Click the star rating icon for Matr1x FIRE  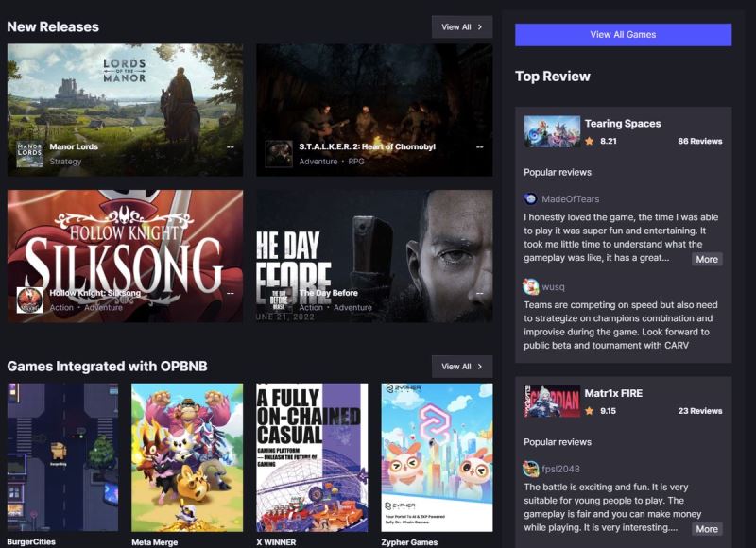(590, 411)
